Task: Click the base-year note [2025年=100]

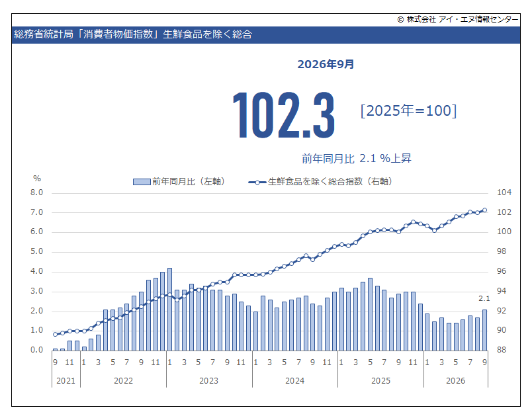Action: (408, 110)
